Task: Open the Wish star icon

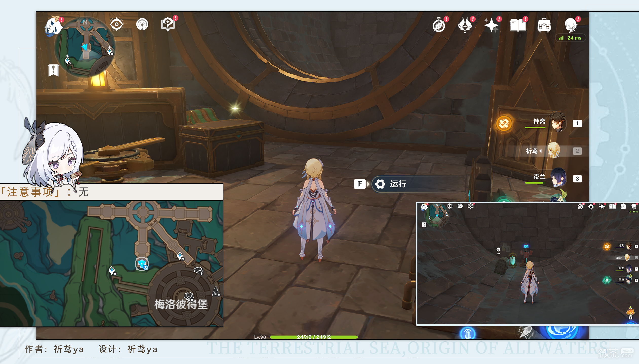Action: 491,25
